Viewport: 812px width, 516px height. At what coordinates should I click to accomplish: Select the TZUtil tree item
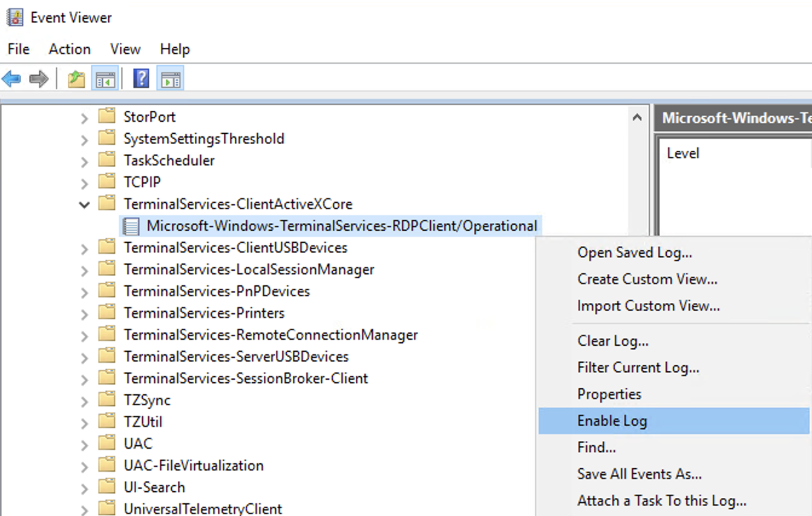pos(143,422)
